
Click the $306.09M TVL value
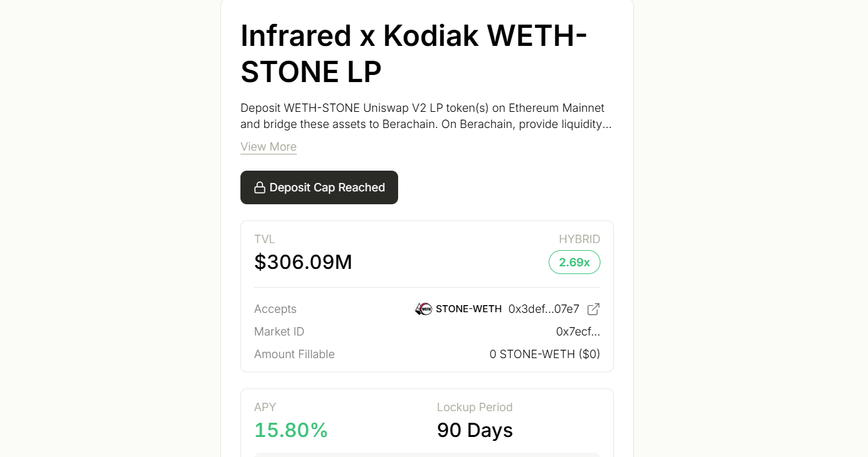pyautogui.click(x=303, y=262)
